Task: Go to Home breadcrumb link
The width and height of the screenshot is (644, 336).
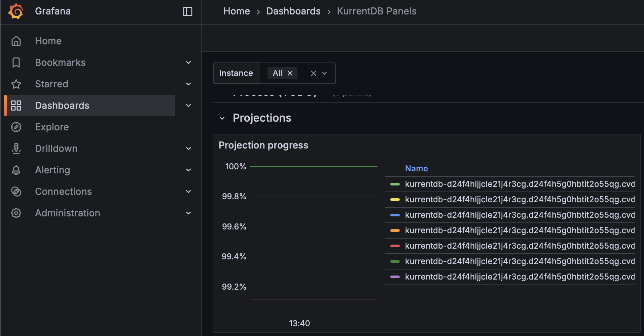Action: (x=237, y=11)
